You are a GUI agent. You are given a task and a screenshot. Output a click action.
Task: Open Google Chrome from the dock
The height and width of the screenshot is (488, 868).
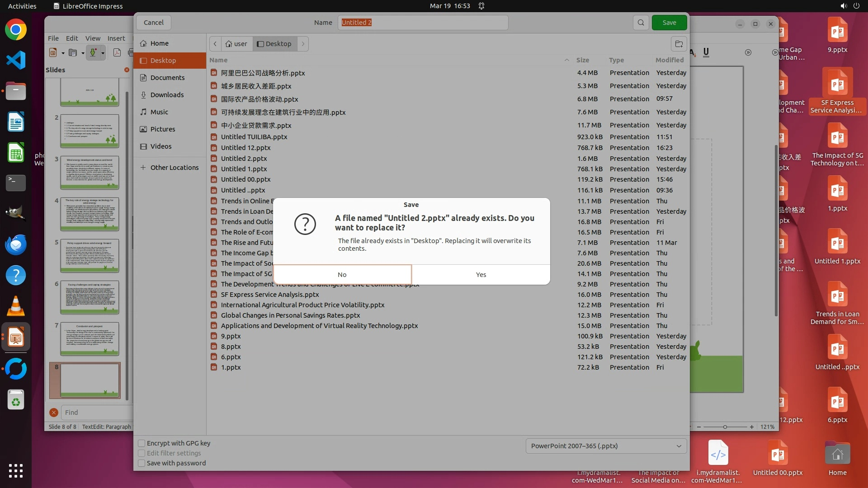[16, 30]
